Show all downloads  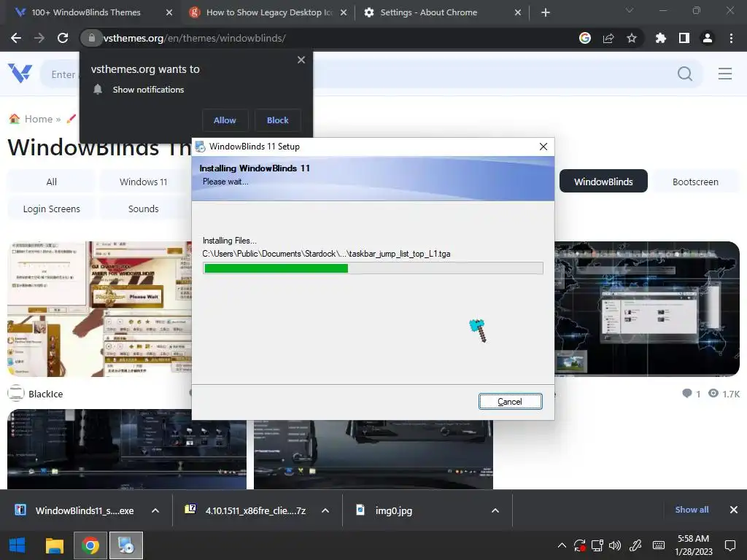pyautogui.click(x=692, y=510)
